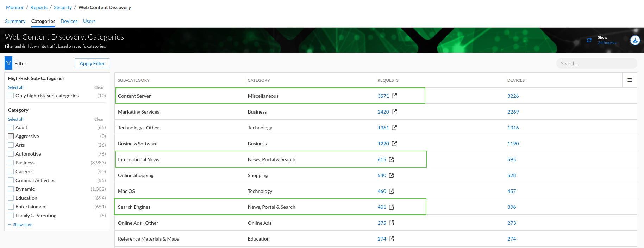Viewport: 644px width, 248px height.
Task: Open the 3226 devices link for Content Server
Action: tap(513, 96)
